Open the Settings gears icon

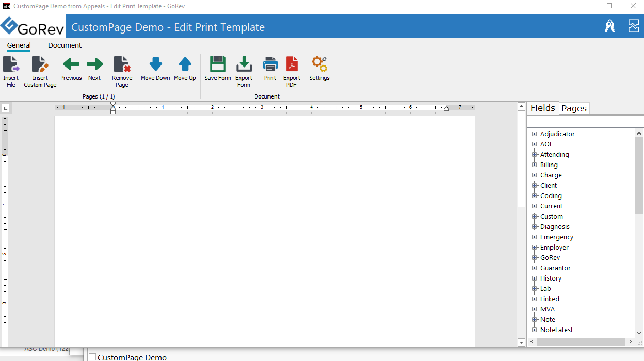[319, 64]
